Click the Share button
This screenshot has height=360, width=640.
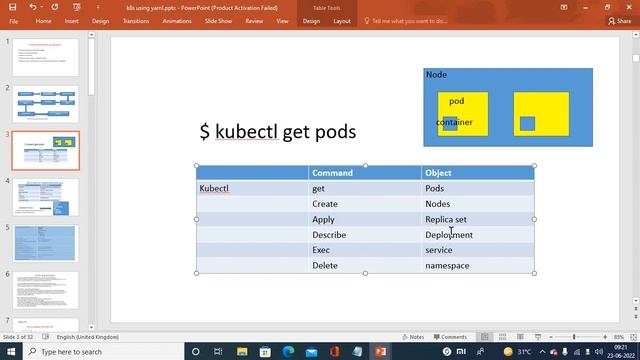(620, 21)
